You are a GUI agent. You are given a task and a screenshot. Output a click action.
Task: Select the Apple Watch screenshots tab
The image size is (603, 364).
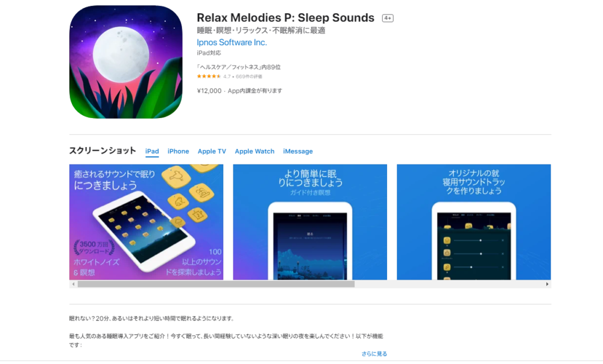pos(254,151)
